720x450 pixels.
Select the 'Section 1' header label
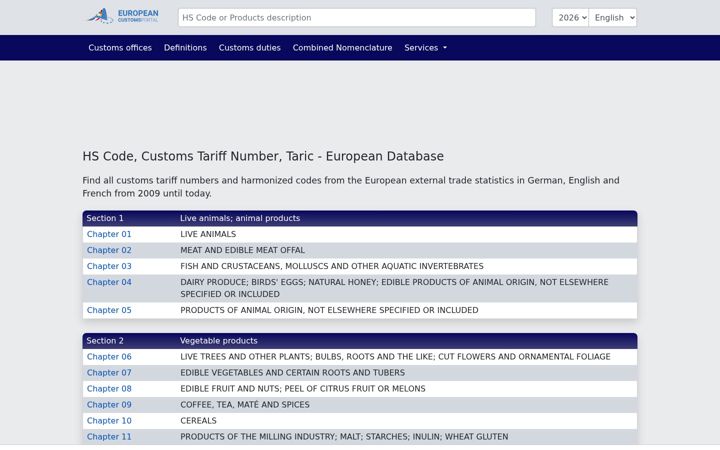[x=105, y=219]
